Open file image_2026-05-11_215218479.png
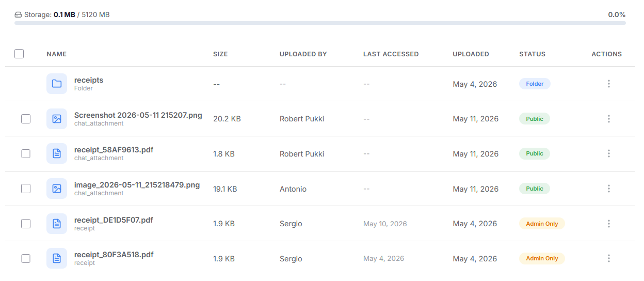Image resolution: width=644 pixels, height=281 pixels. (137, 185)
